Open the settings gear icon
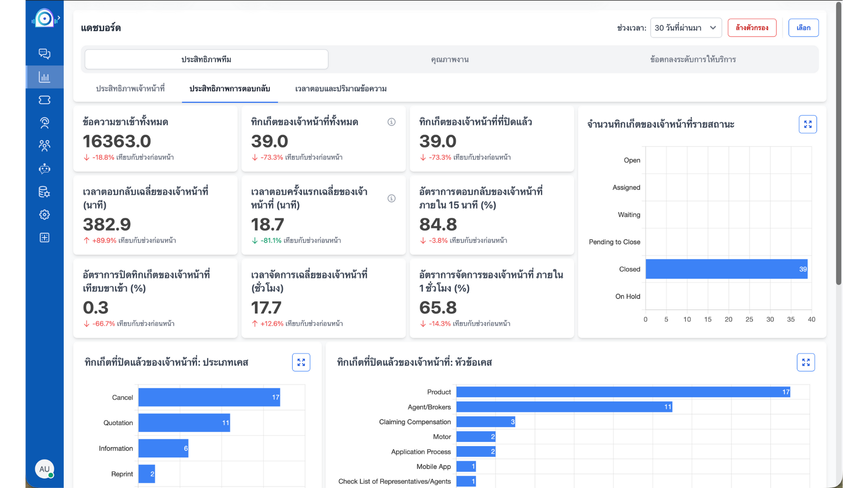Viewport: 868px width, 488px height. coord(44,215)
